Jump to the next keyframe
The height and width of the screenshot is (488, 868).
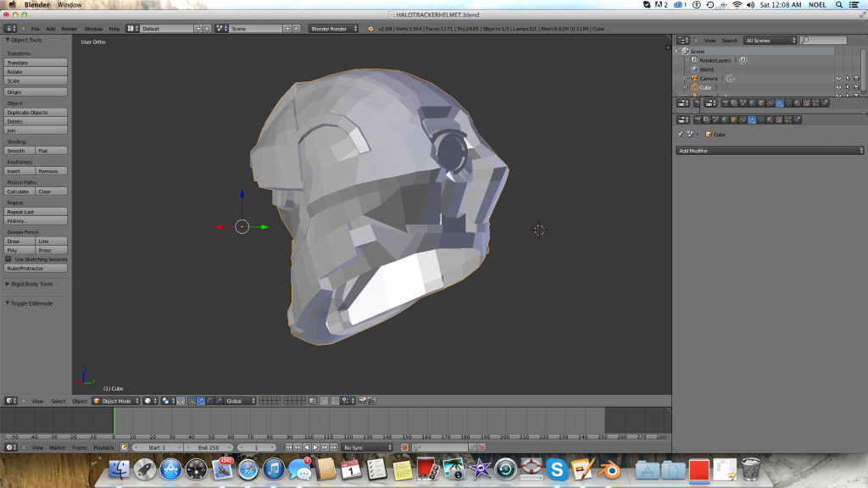(325, 447)
